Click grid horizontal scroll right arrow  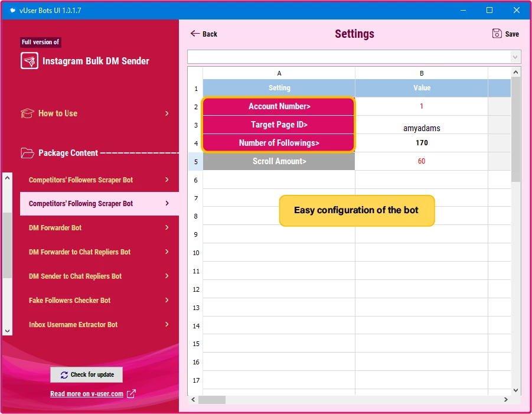[x=506, y=399]
